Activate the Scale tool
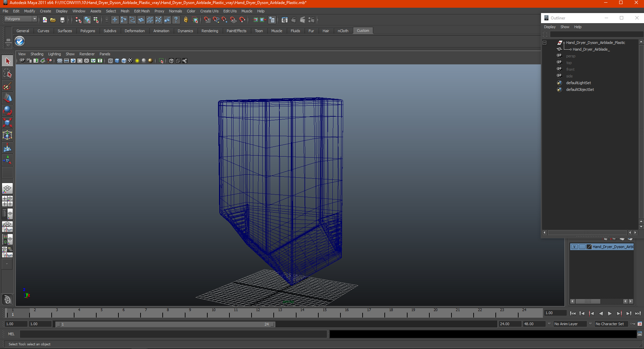 tap(7, 123)
